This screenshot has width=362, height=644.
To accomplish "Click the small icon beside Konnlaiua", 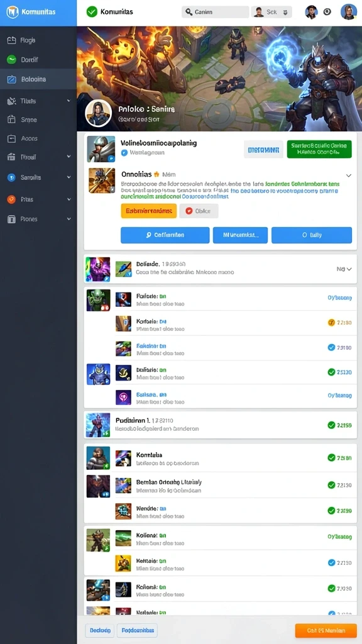I will pyautogui.click(x=124, y=458).
